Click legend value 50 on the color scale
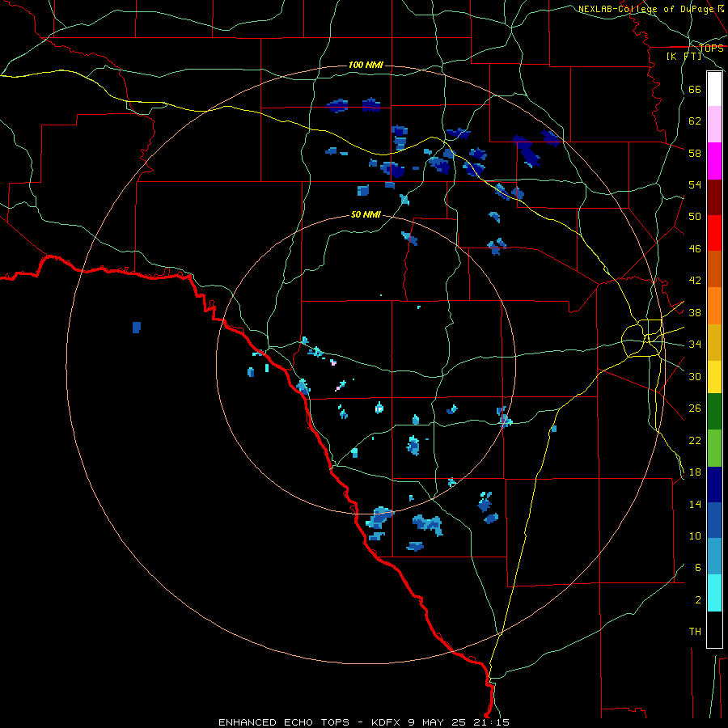Screen dimensions: 728x728 [695, 217]
